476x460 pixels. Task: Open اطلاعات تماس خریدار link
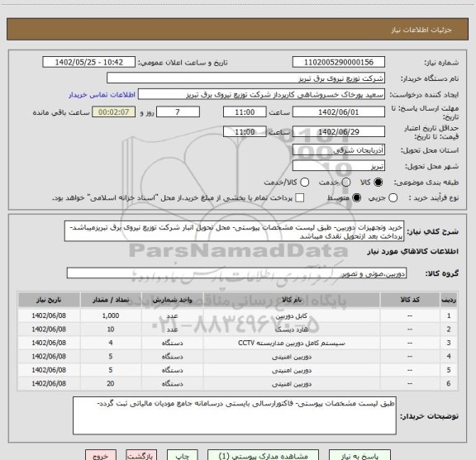(x=102, y=95)
